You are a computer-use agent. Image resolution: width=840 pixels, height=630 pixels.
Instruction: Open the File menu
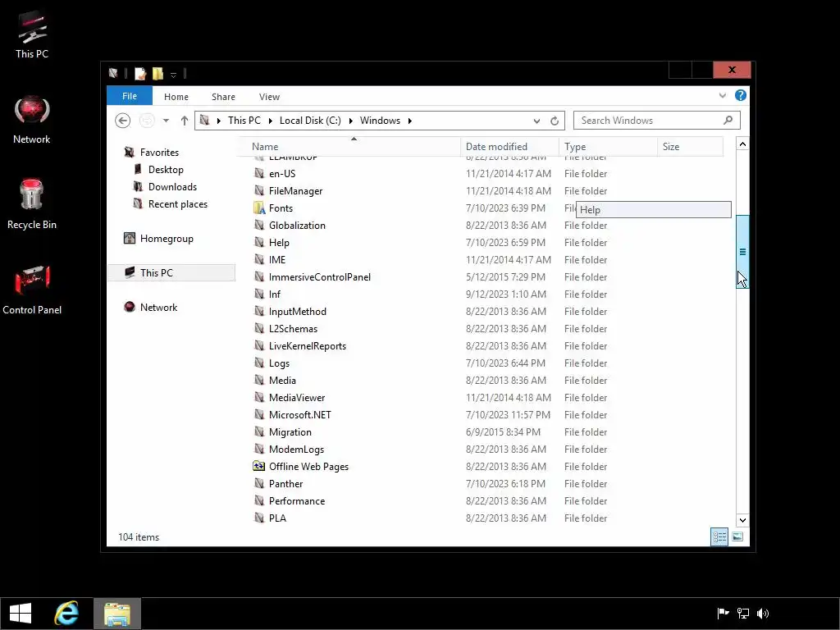tap(130, 96)
